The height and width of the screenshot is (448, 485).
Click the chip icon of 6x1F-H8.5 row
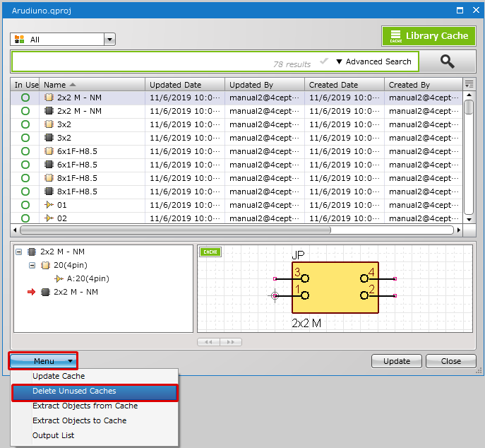(49, 151)
